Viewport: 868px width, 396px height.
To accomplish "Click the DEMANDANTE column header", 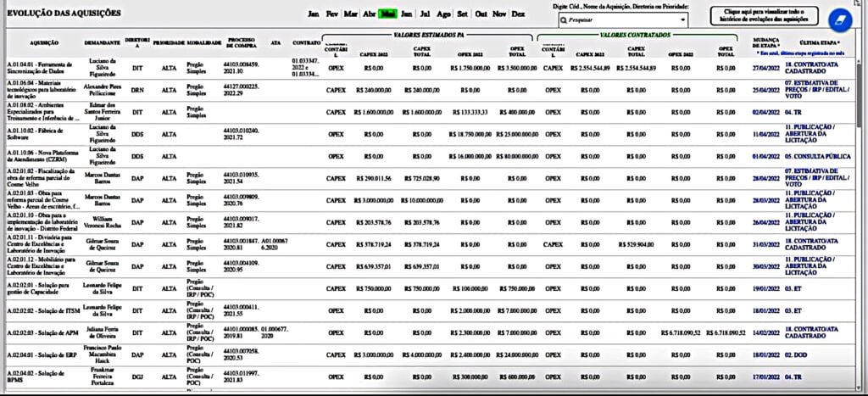I will coord(101,42).
